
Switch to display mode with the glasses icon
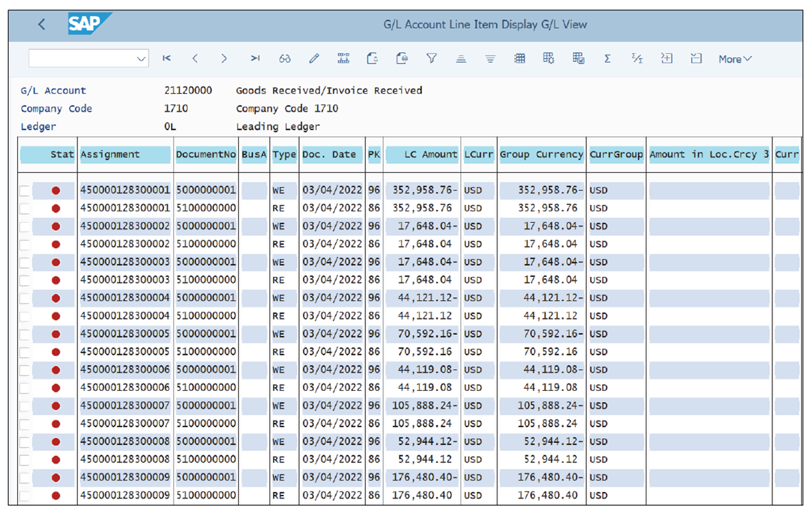click(x=285, y=59)
